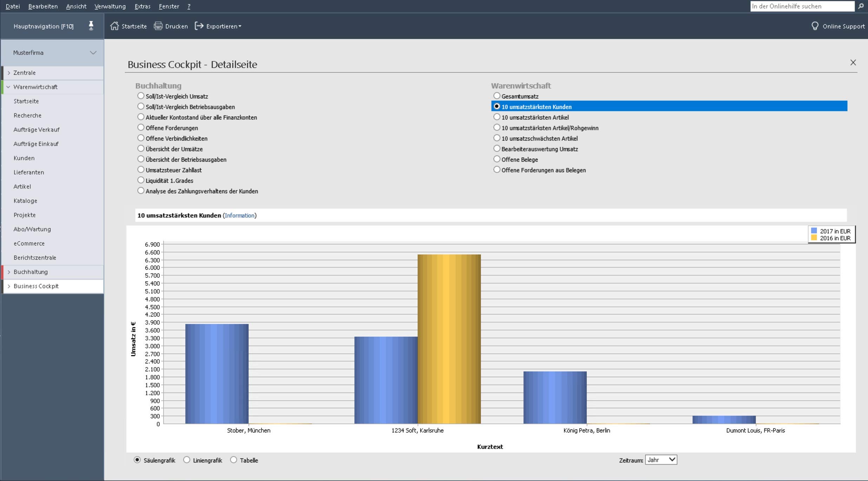Switch chart to Tabelle view
This screenshot has width=868, height=481.
click(234, 460)
